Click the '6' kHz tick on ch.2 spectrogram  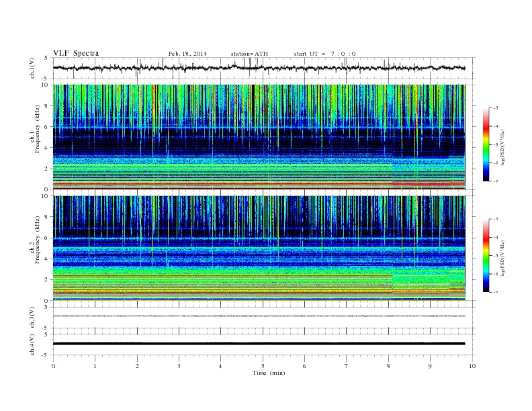tap(47, 238)
